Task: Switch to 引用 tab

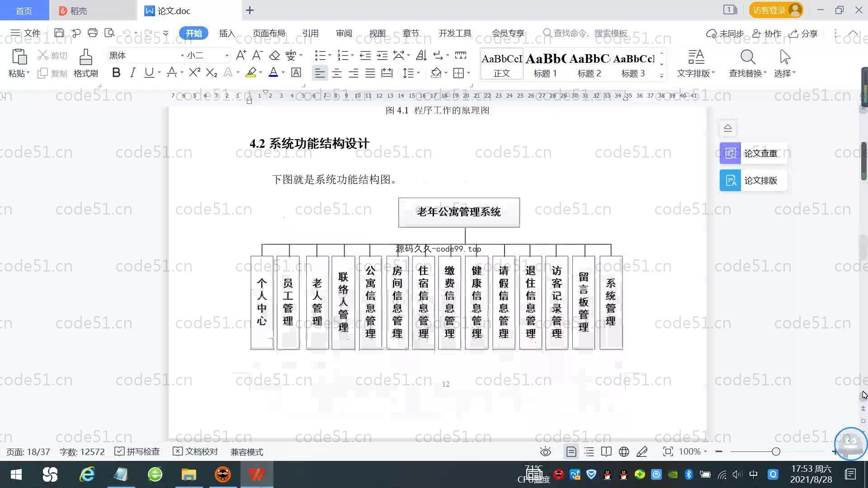Action: (311, 33)
